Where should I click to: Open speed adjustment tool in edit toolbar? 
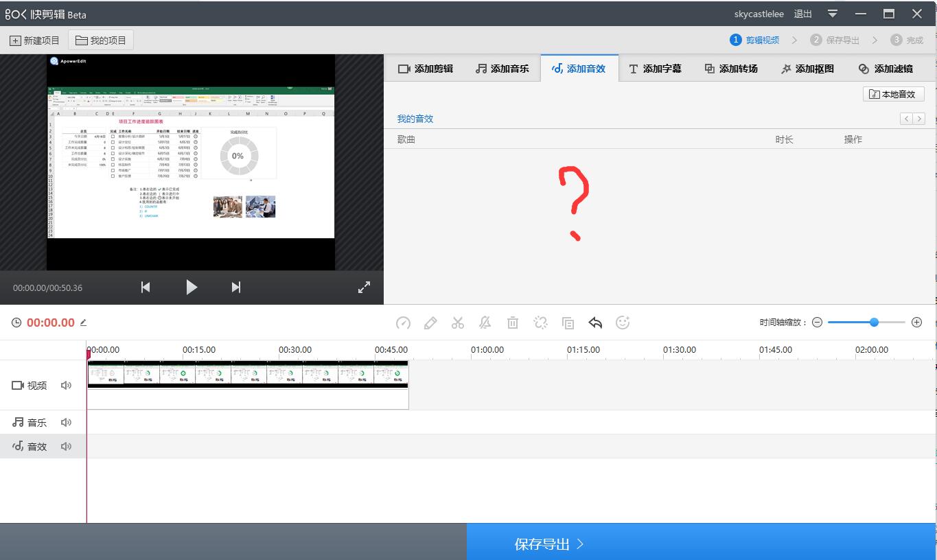coord(403,323)
